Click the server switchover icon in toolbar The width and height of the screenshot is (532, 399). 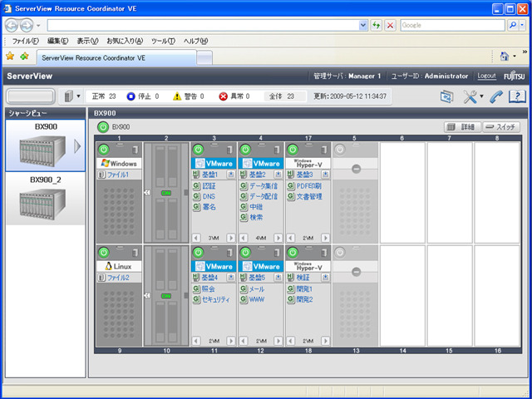(446, 96)
